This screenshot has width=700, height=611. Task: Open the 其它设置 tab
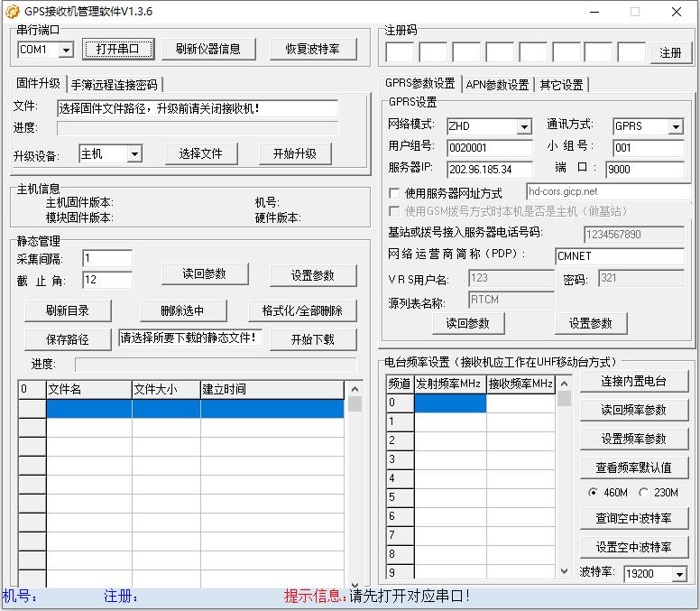(x=561, y=85)
